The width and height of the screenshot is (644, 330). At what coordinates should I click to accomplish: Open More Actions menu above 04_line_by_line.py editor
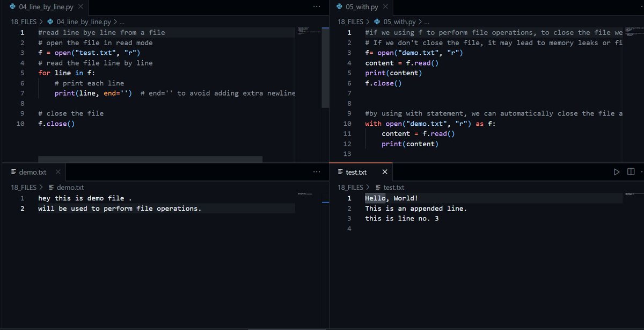(317, 6)
